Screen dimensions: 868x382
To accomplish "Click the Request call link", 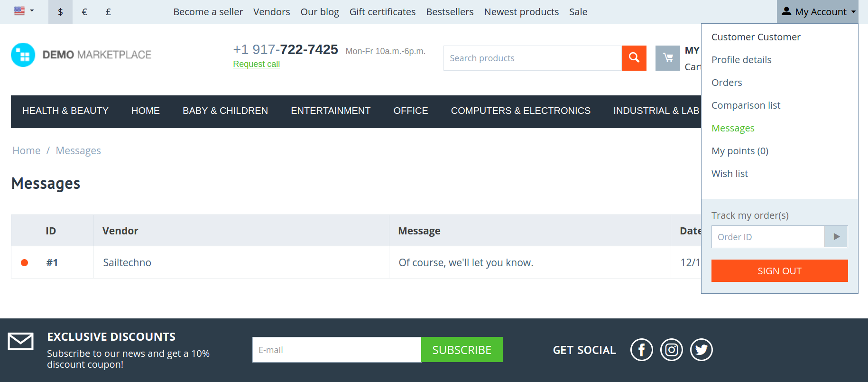I will click(x=256, y=64).
